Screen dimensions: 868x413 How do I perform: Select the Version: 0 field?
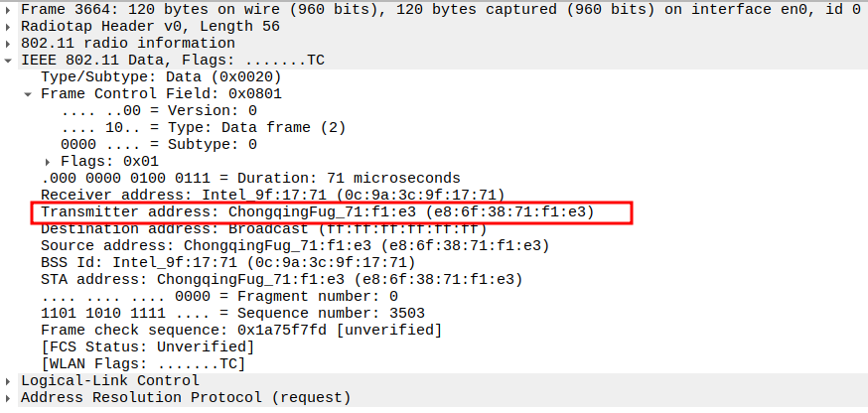(x=159, y=111)
